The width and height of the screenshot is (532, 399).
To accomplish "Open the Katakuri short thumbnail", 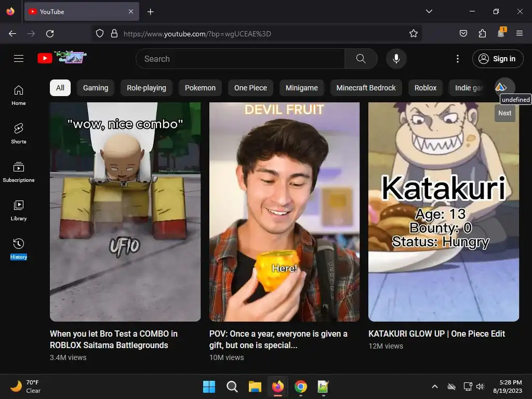I will click(x=444, y=212).
